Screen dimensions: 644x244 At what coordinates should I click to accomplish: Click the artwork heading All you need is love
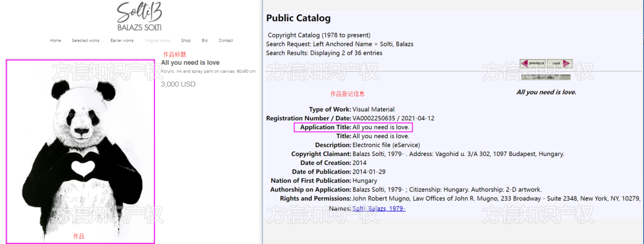[x=190, y=62]
